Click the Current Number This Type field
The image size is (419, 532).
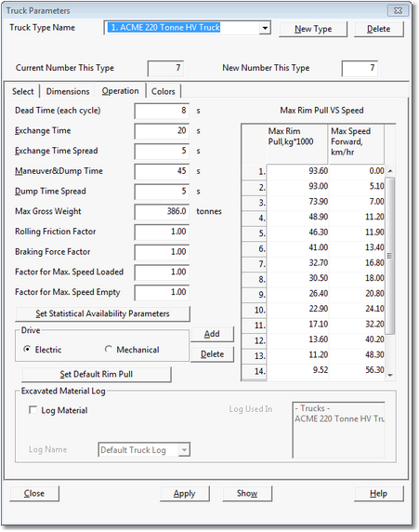click(x=165, y=68)
